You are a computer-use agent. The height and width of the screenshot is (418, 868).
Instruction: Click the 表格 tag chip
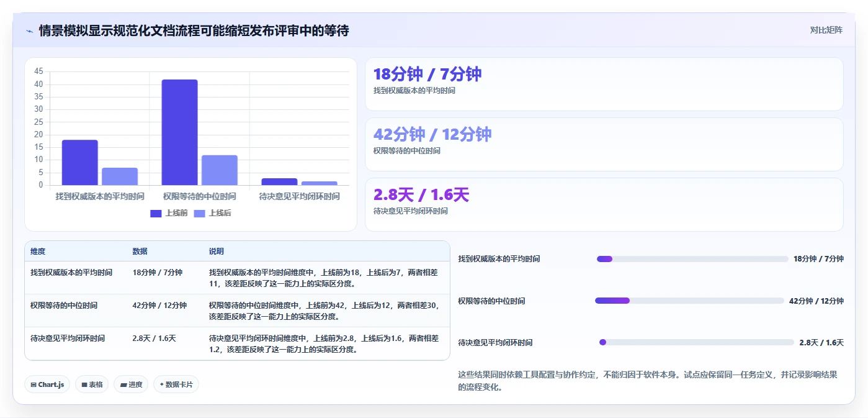92,384
